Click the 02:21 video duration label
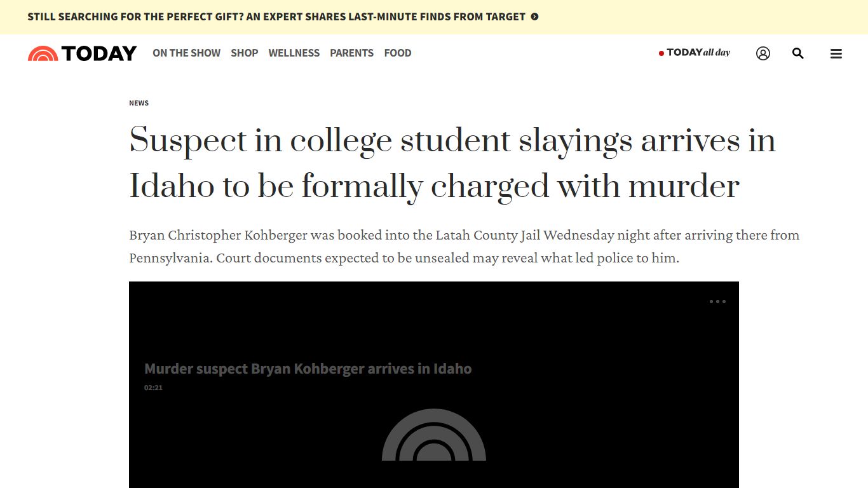 pyautogui.click(x=153, y=388)
